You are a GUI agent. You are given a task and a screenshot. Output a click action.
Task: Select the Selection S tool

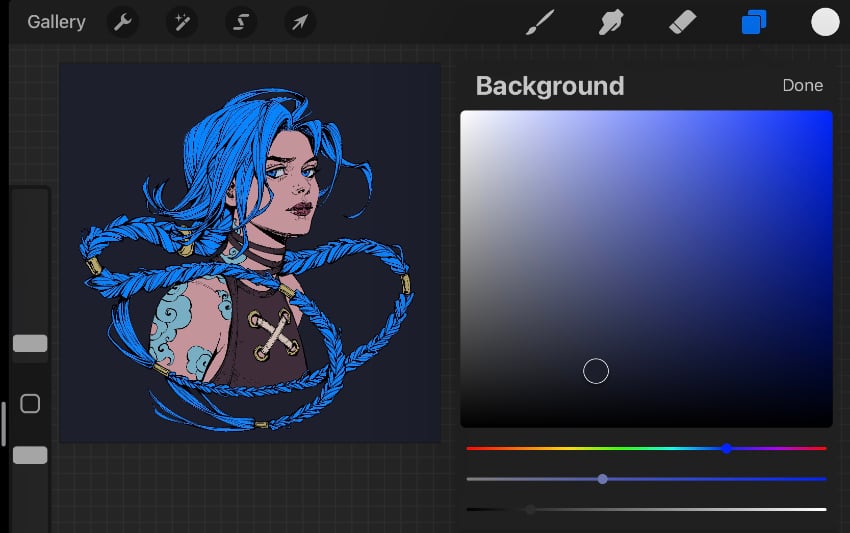[241, 22]
